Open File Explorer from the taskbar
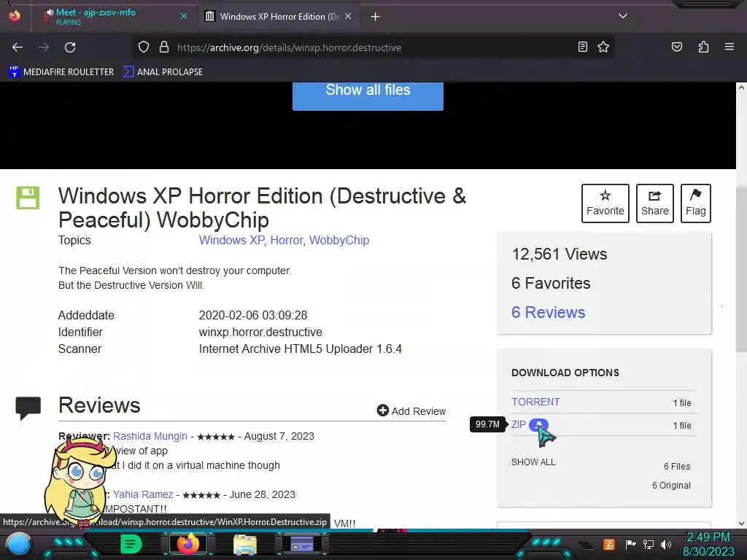The image size is (747, 560). 245,545
